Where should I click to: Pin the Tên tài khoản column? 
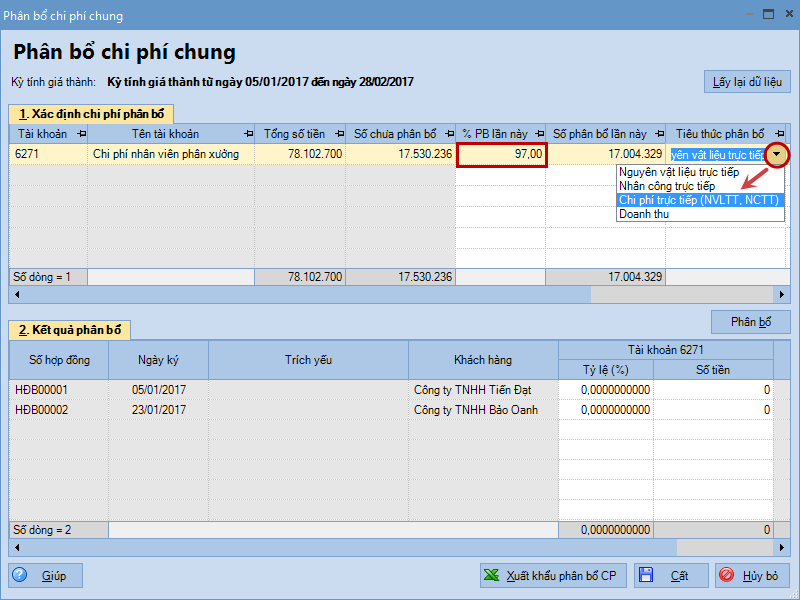(x=248, y=134)
